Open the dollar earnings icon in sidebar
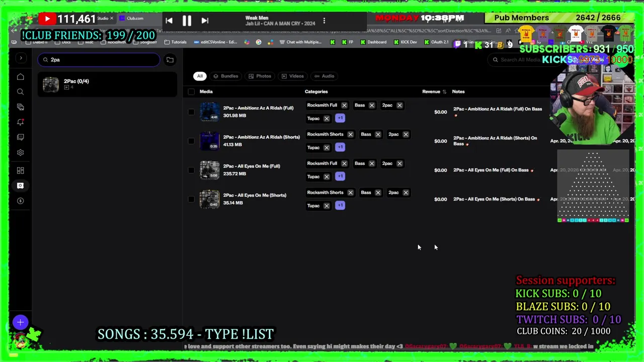The width and height of the screenshot is (644, 362). point(21,201)
